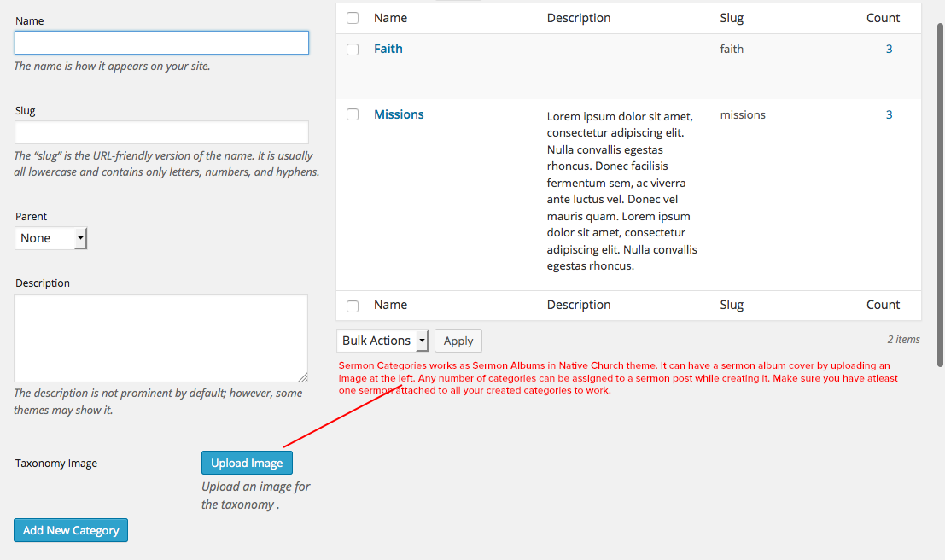Toggle the select-all checkbox in table header
945x560 pixels.
pos(353,18)
